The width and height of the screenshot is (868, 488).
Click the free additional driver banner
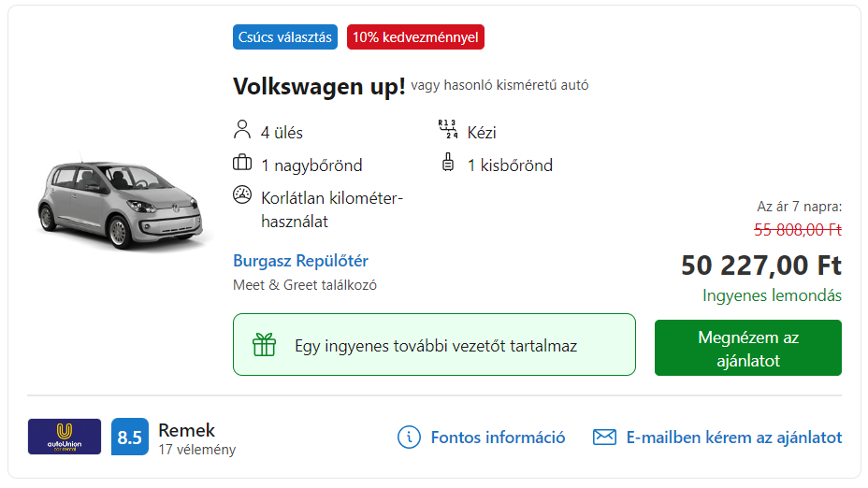434,345
